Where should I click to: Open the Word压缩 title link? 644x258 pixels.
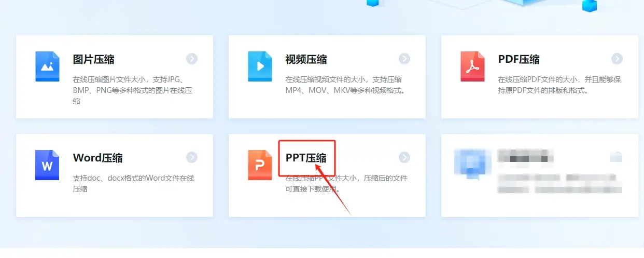[x=98, y=158]
